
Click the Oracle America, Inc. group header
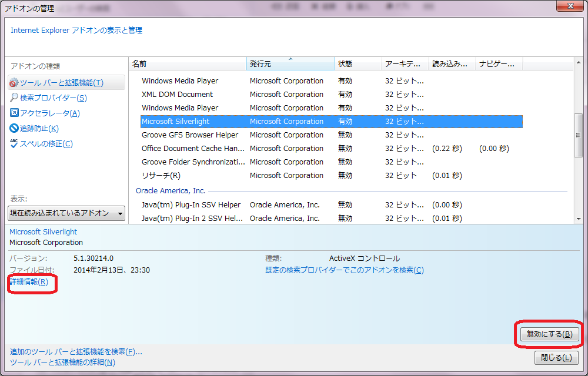[x=171, y=190]
